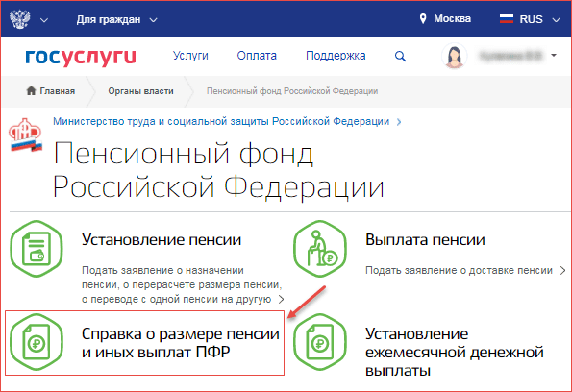Image resolution: width=572 pixels, height=392 pixels.
Task: Expand the user account dropdown arrow
Action: point(554,56)
